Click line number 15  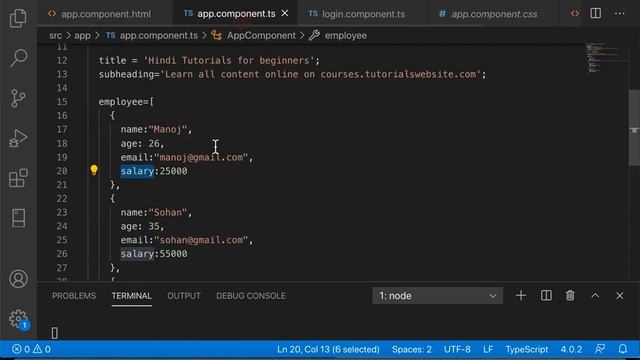(62, 102)
